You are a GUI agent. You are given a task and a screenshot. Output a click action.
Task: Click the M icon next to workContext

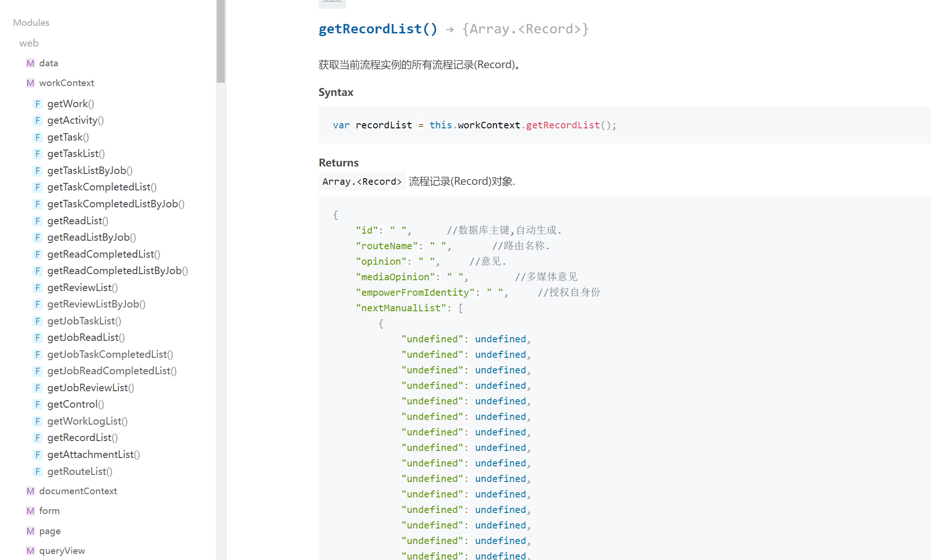tap(30, 83)
